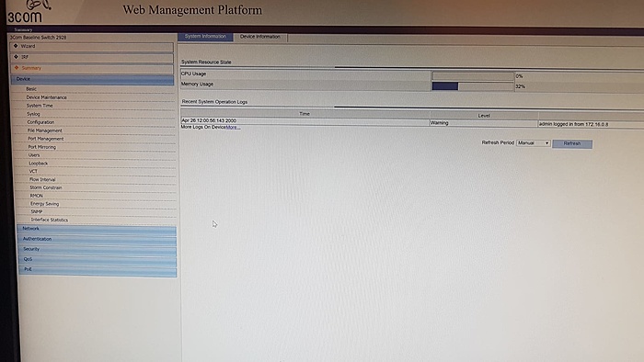The image size is (644, 362).
Task: Expand the QoS section
Action: (x=98, y=260)
